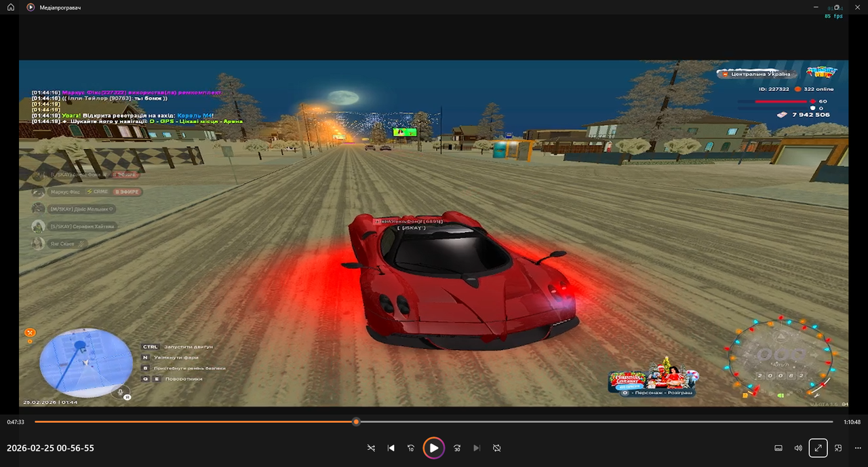
Task: Restore down the Media Player window
Action: click(x=837, y=7)
